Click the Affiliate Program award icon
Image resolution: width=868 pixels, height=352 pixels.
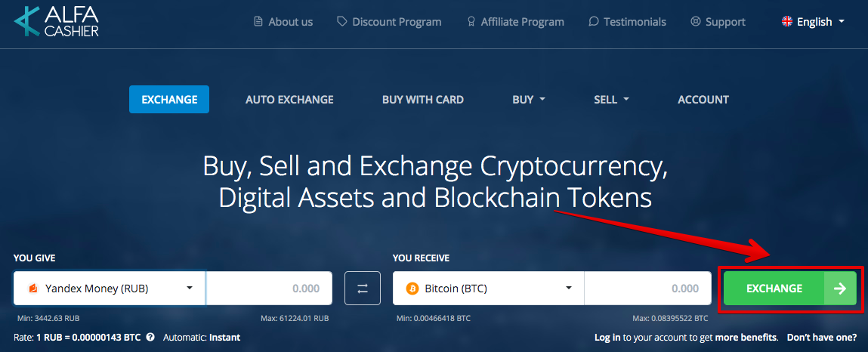click(x=471, y=22)
